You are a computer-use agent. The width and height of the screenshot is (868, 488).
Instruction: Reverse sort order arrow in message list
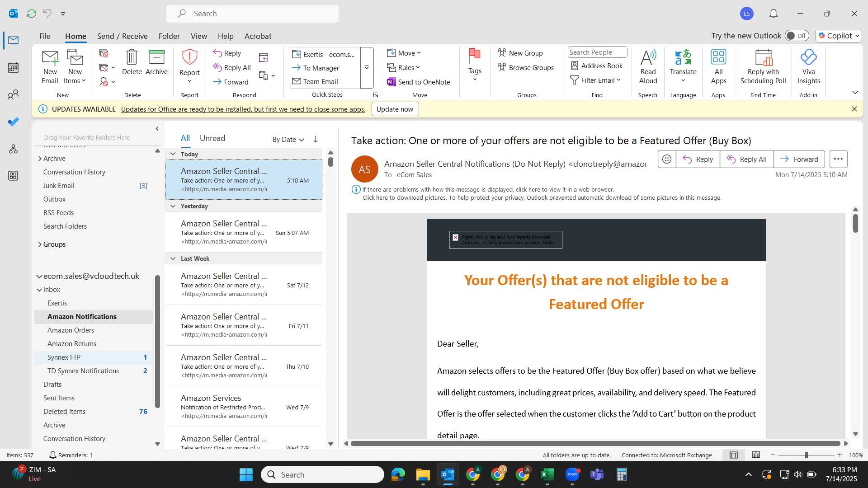click(x=316, y=139)
